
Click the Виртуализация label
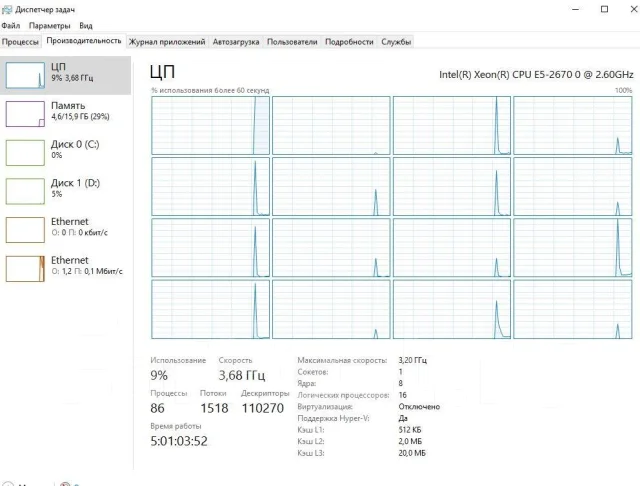(325, 406)
